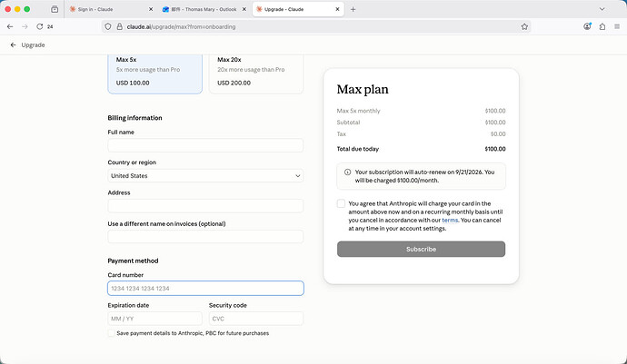Image resolution: width=627 pixels, height=364 pixels.
Task: Switch to the Thomas Mary - Outlook tab
Action: point(204,9)
